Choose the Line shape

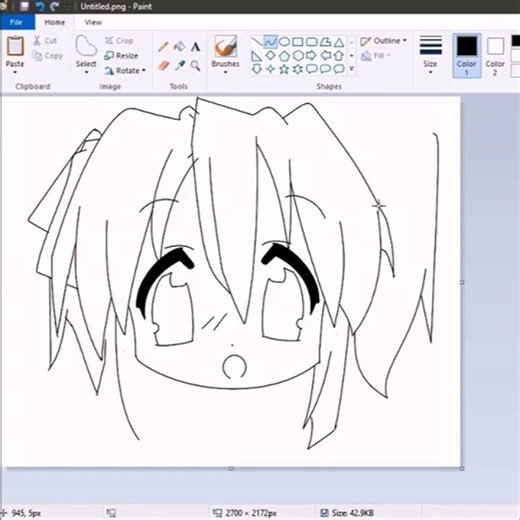pyautogui.click(x=257, y=42)
